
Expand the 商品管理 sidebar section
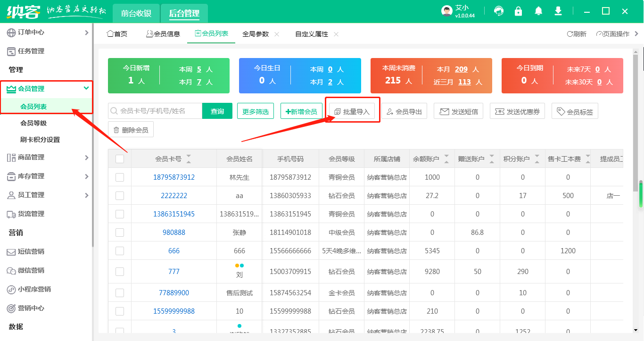(47, 158)
